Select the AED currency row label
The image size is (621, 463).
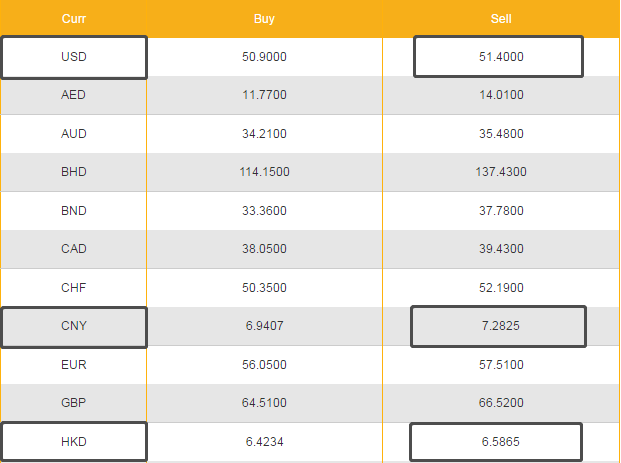click(x=74, y=95)
